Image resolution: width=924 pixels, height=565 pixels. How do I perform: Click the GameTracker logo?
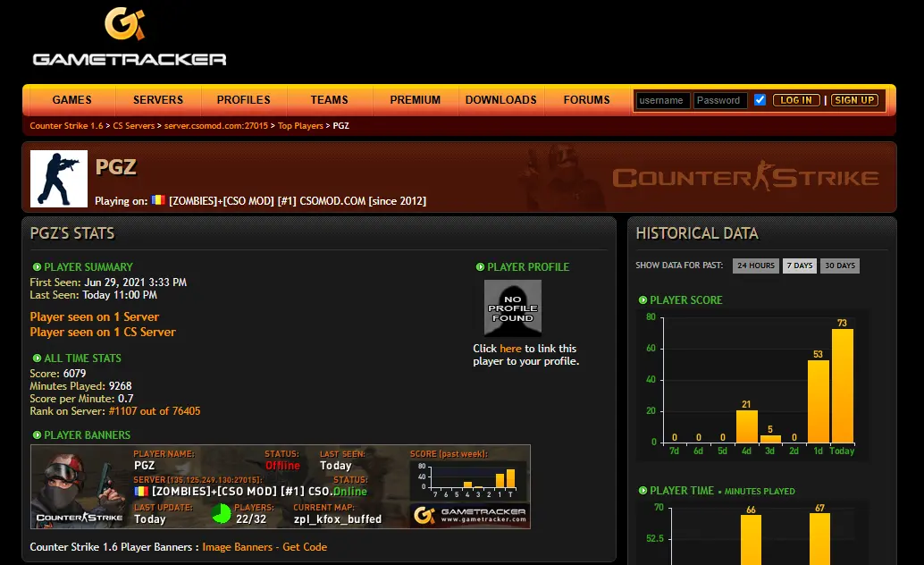(130, 36)
